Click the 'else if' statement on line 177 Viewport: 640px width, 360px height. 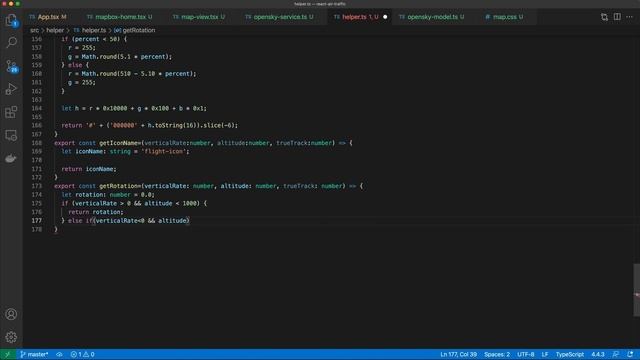(x=80, y=220)
